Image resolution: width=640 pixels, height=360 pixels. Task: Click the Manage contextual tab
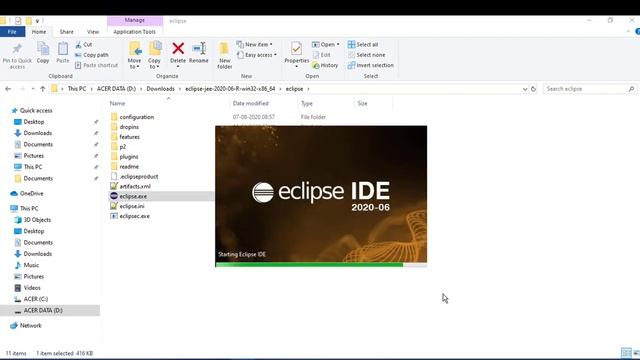[x=135, y=20]
